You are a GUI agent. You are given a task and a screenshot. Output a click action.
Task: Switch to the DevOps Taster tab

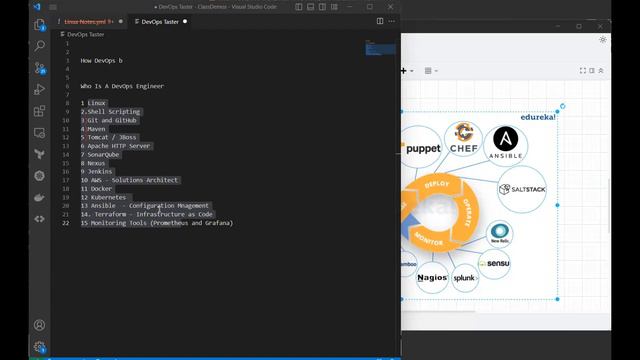160,22
